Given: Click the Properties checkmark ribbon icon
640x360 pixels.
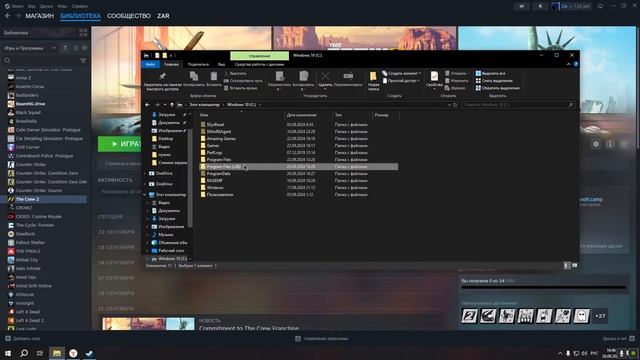Looking at the screenshot, I should 434,76.
